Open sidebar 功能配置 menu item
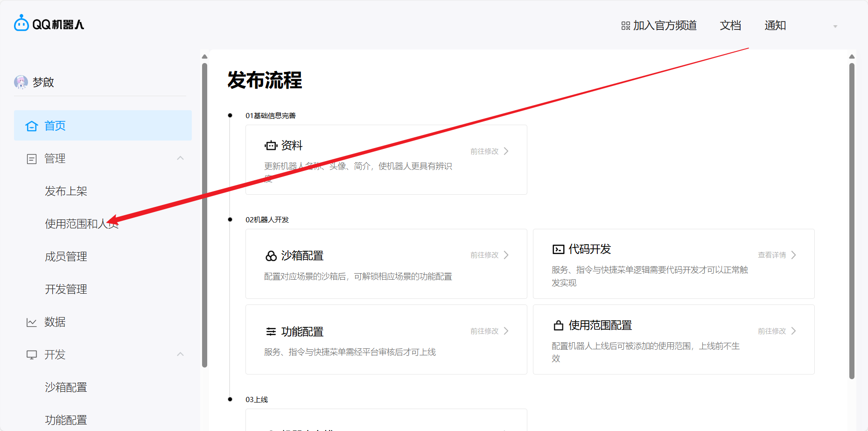The image size is (868, 431). pyautogui.click(x=66, y=420)
